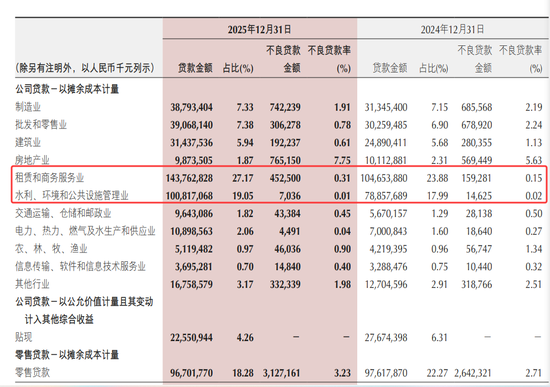The width and height of the screenshot is (550, 387).
Task: Click the discount loan amount 22,550,944
Action: tap(192, 337)
